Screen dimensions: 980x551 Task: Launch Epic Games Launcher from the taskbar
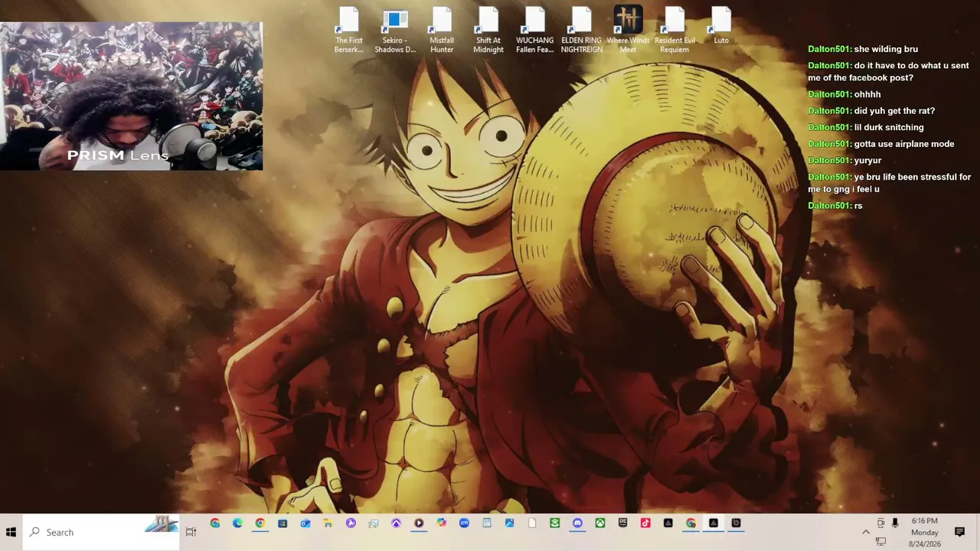[622, 523]
